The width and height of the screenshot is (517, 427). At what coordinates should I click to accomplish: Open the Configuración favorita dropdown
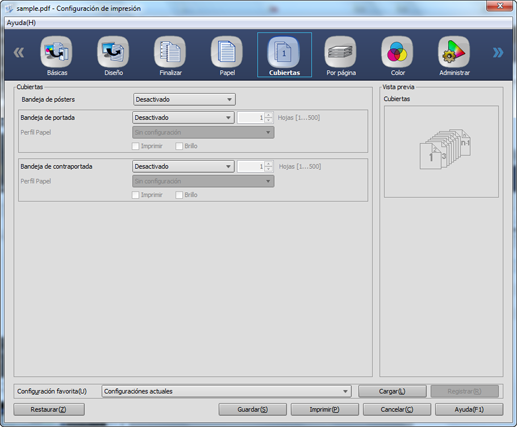click(226, 391)
